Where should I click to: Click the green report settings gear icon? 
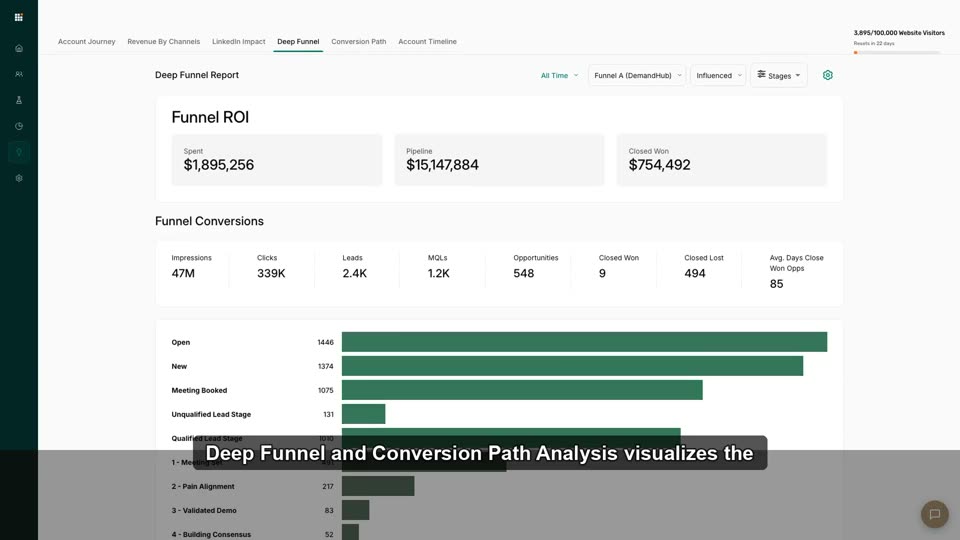click(828, 75)
